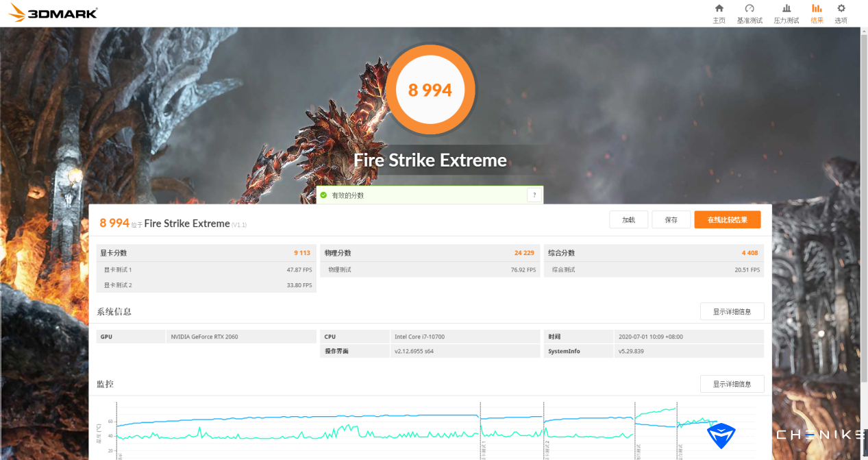Screen dimensions: 868x460
Task: Click the SystemInfo version v5.29.839
Action: [631, 351]
